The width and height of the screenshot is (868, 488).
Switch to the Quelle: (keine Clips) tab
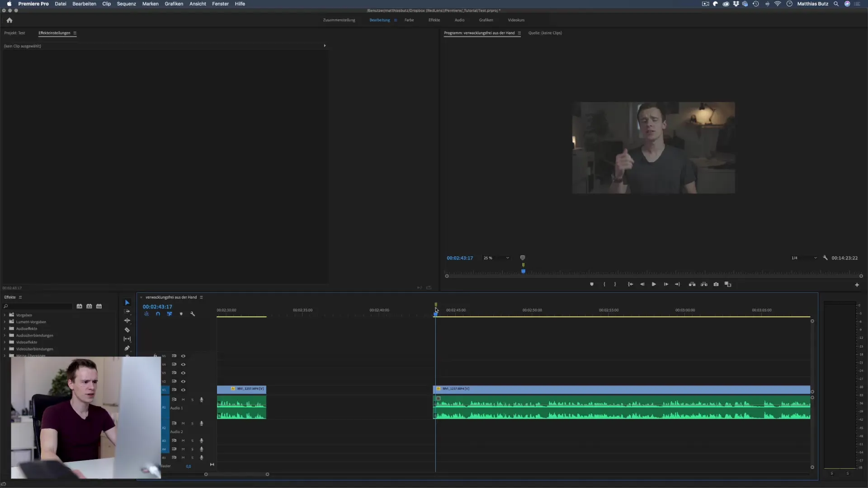tap(545, 33)
